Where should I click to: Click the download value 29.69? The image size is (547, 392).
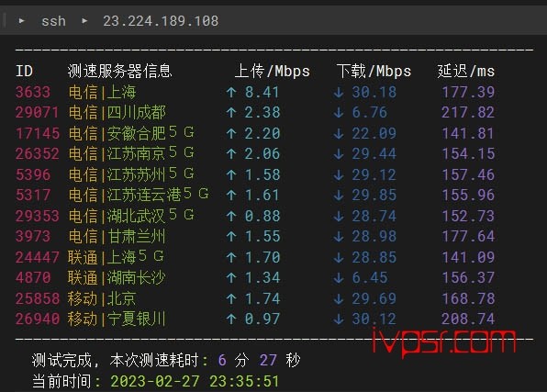[374, 298]
